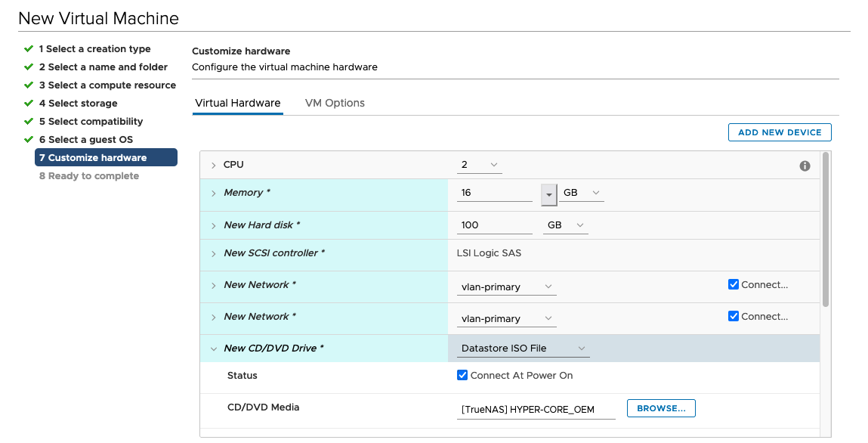This screenshot has width=868, height=443.
Task: Expand the New Hard disk row
Action: tap(214, 225)
